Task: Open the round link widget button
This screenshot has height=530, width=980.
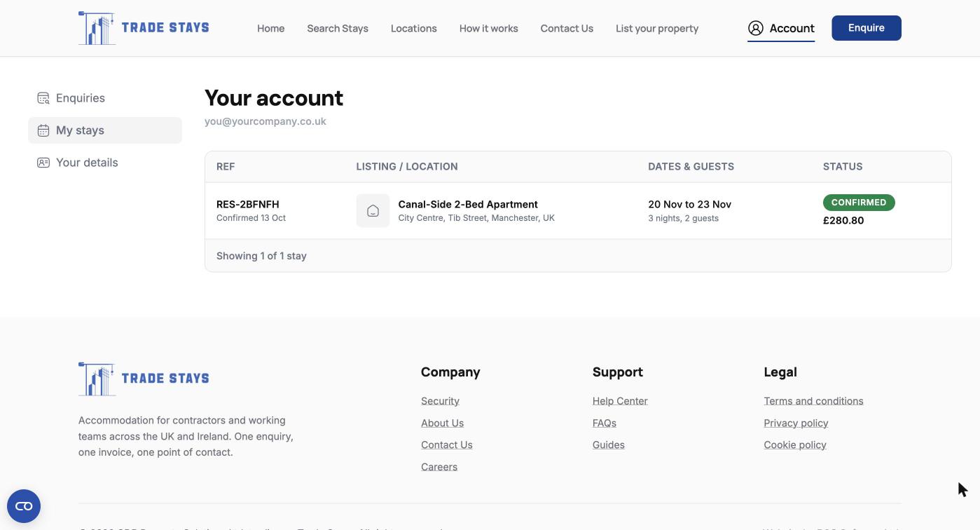Action: pos(24,506)
